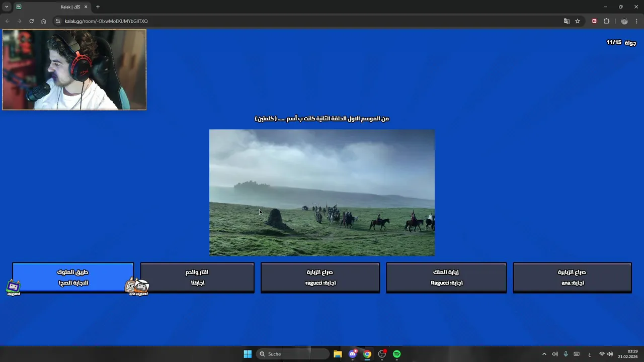
Task: Restore down the Chrome window
Action: pos(621,7)
